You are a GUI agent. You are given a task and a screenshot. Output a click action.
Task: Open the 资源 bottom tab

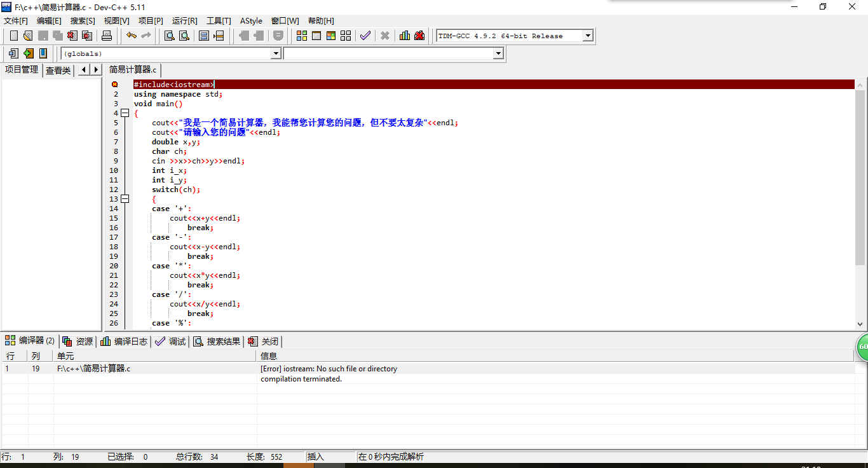(x=78, y=341)
